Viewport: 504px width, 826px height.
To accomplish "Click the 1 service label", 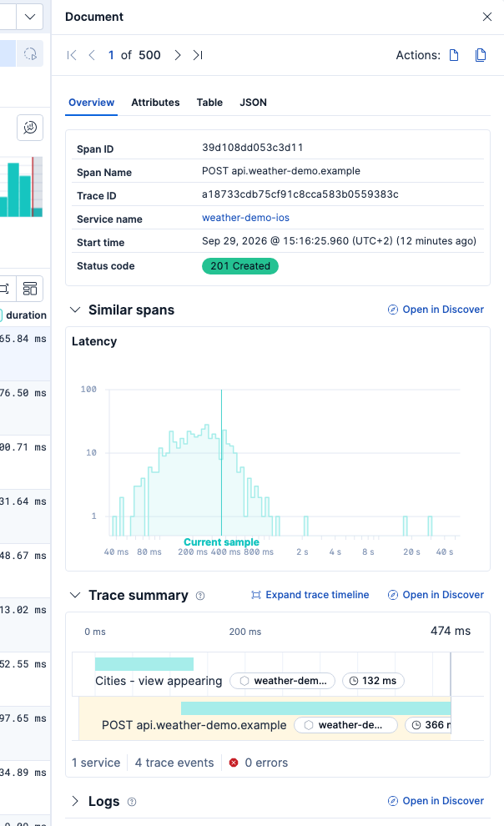I will 96,763.
